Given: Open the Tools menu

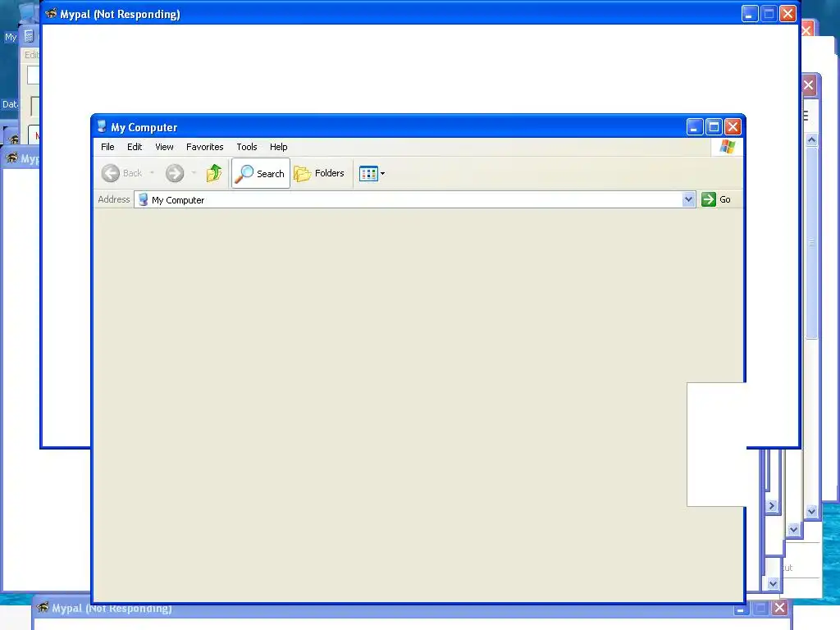Looking at the screenshot, I should (247, 147).
